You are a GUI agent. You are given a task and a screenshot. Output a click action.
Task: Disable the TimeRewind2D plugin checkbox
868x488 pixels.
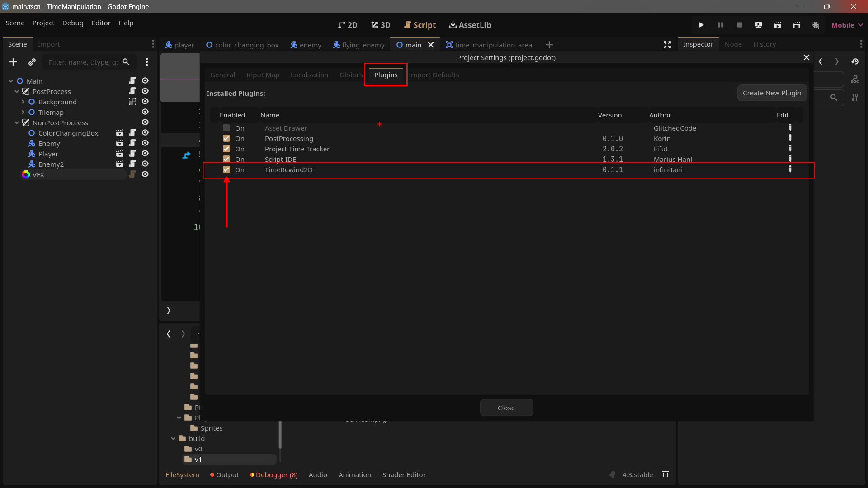pos(226,169)
